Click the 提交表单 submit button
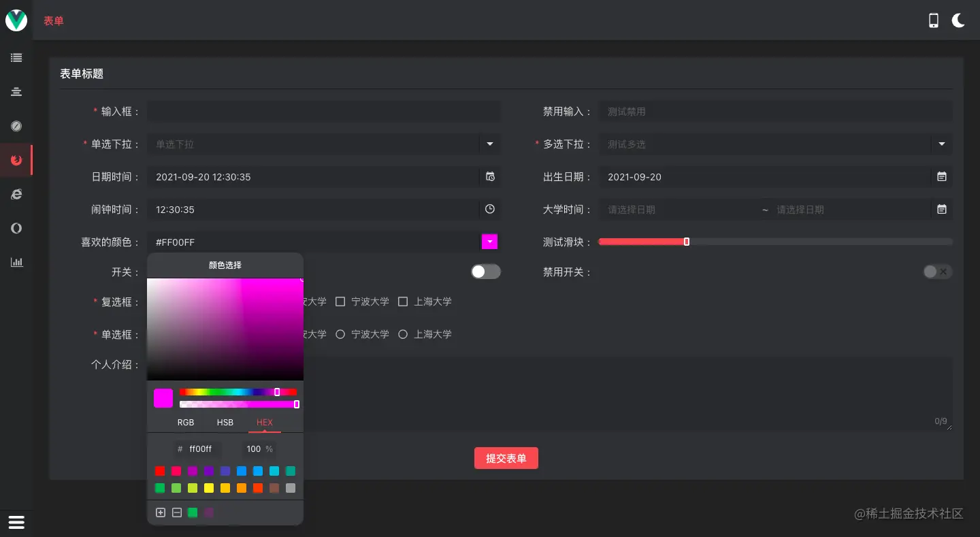The image size is (980, 537). point(506,458)
